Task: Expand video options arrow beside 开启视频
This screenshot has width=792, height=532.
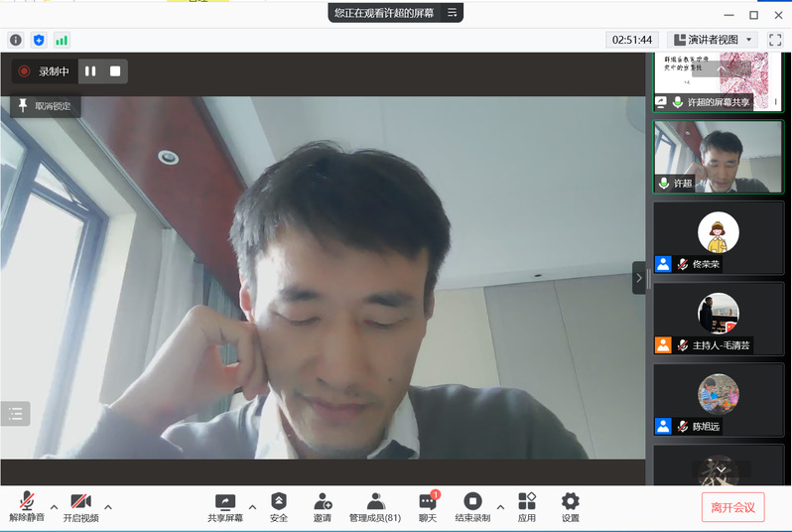Action: point(108,506)
